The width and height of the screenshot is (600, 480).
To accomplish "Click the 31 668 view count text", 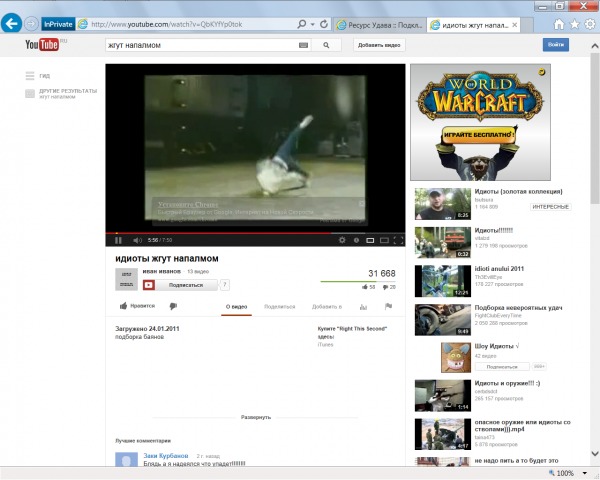I will coord(382,273).
